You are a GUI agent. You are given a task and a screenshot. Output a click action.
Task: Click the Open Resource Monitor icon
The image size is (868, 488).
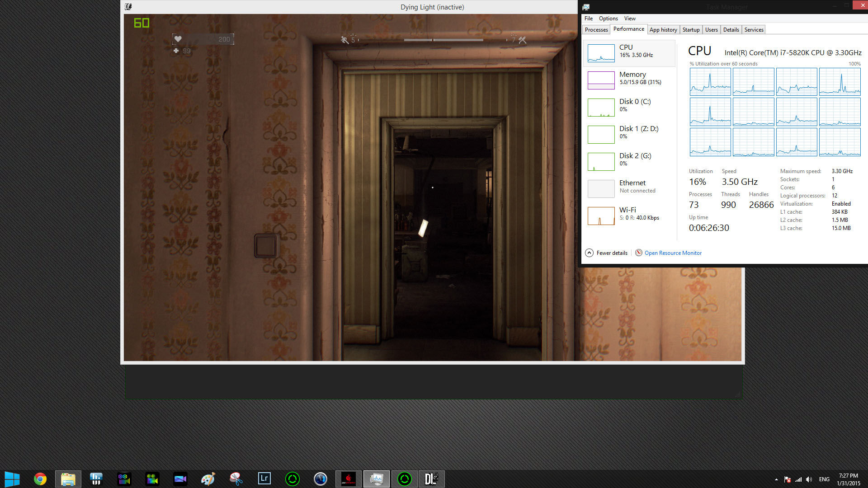(639, 253)
